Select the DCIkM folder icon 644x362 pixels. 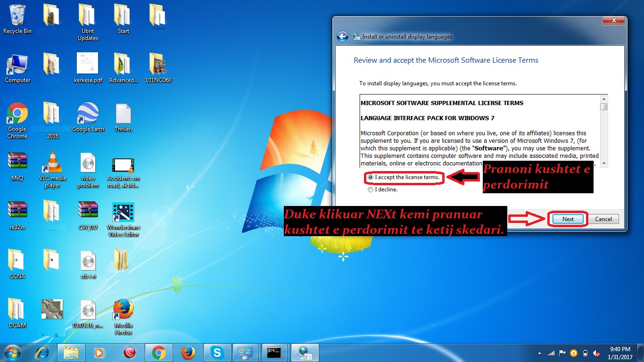(17, 313)
